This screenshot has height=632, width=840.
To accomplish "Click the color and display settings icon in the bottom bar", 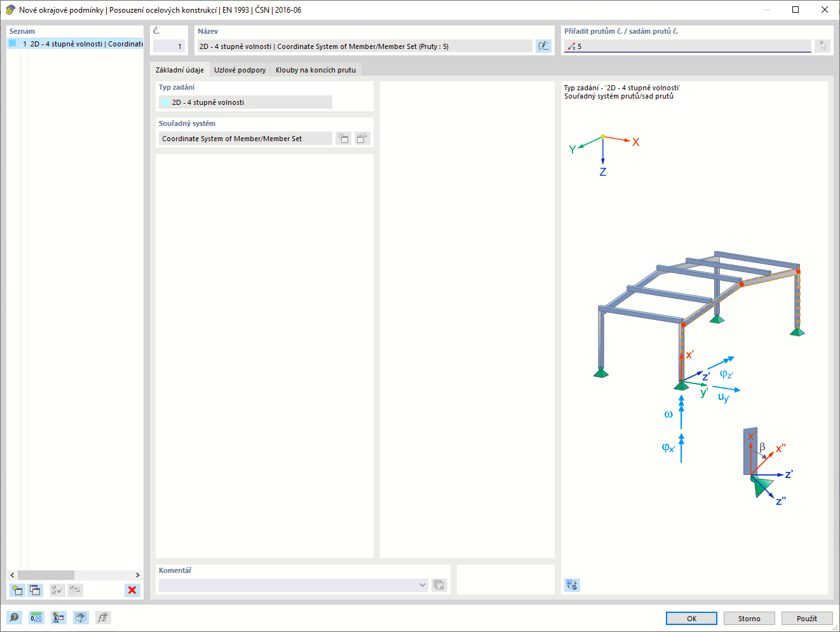I will point(58,617).
